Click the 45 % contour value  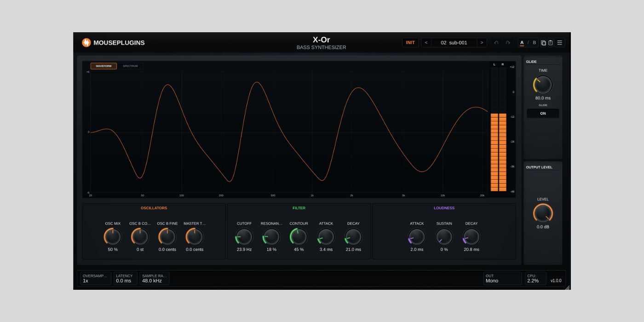pyautogui.click(x=299, y=250)
